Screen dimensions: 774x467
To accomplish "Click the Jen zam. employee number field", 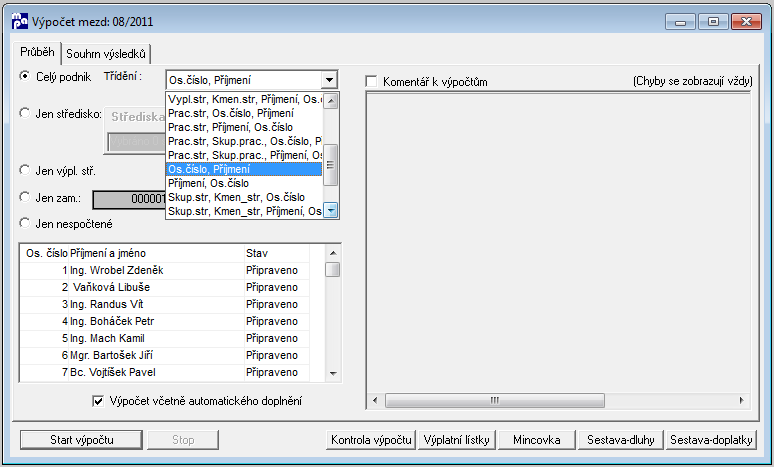I will pos(129,199).
